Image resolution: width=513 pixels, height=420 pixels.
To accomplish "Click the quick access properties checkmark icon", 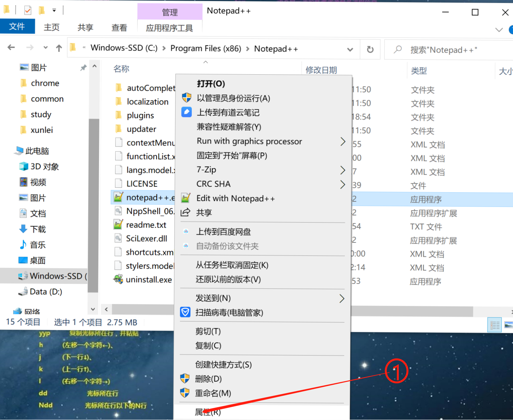I will tap(28, 11).
